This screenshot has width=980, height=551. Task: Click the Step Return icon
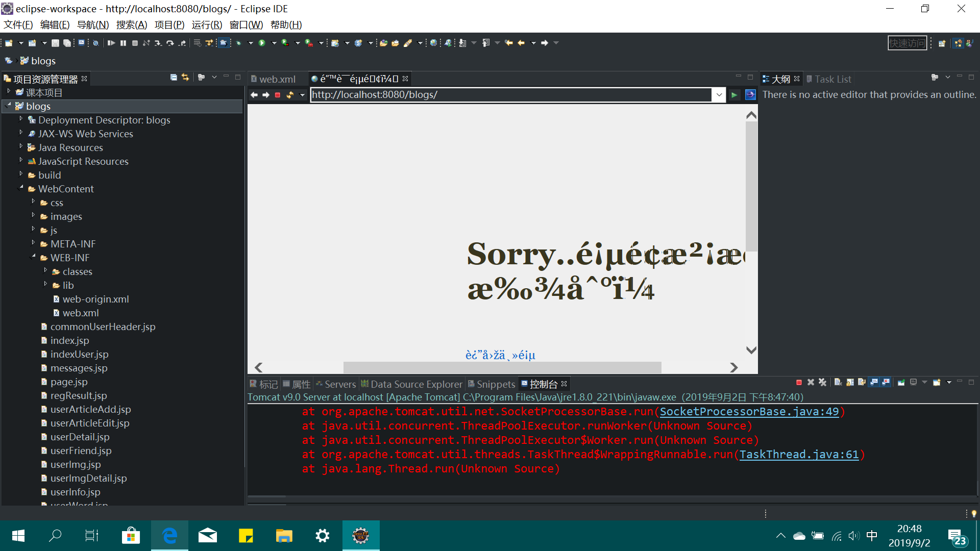pyautogui.click(x=182, y=43)
